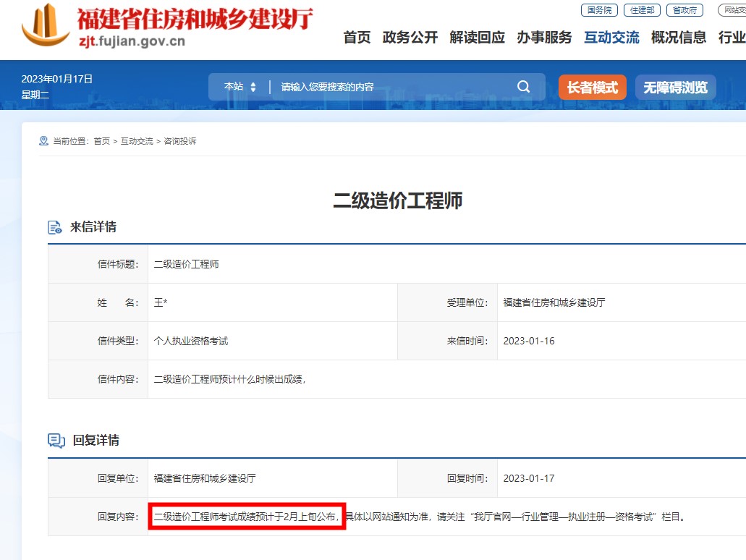Go to 解读回应 section

click(x=478, y=38)
